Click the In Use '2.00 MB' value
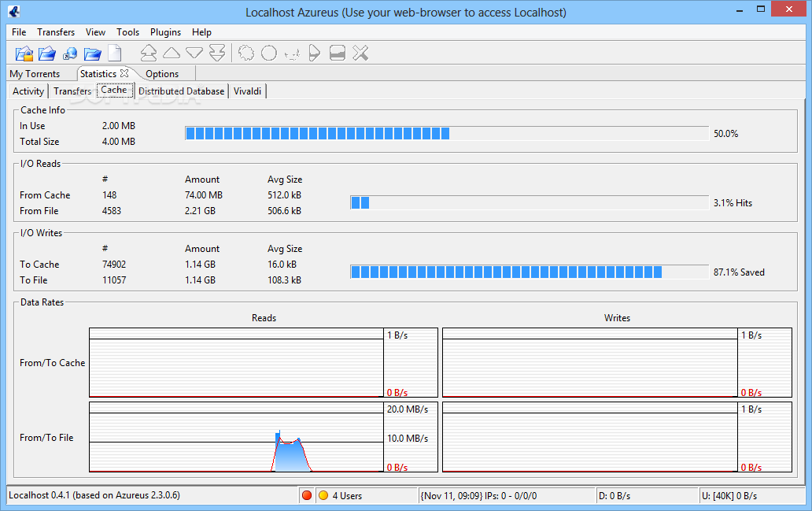812x511 pixels. pyautogui.click(x=119, y=126)
